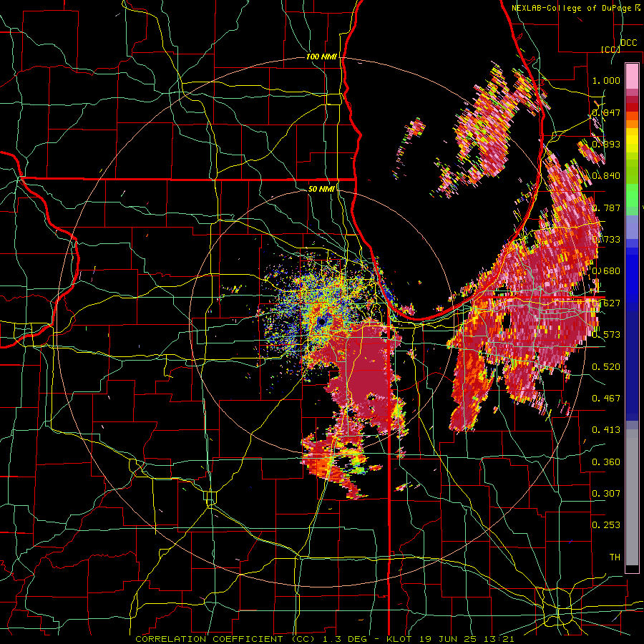Select the 0.253 legend value

click(x=606, y=525)
